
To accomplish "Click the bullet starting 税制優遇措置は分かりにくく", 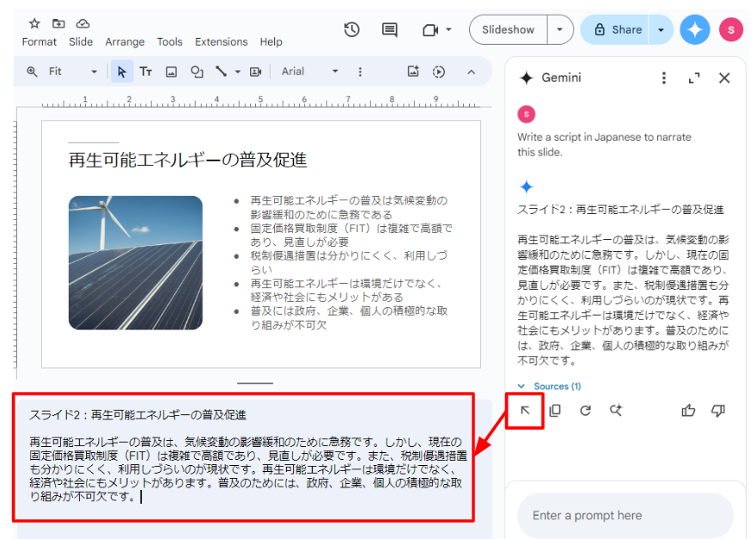I will 348,262.
